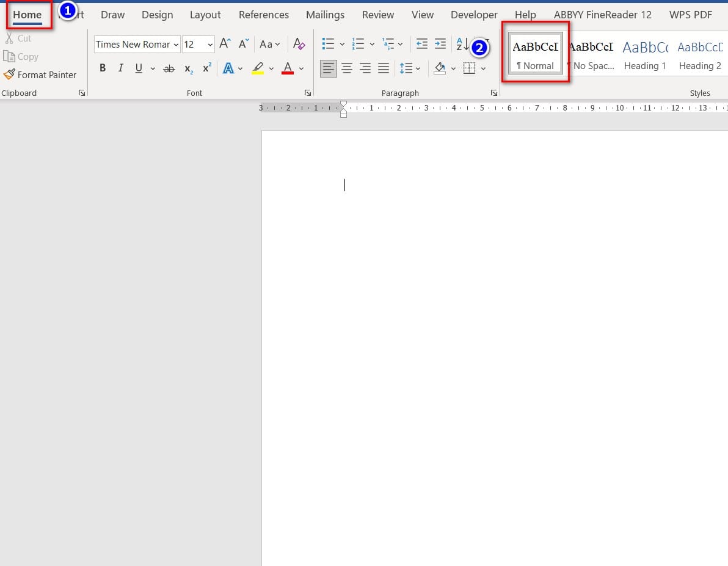Toggle Align Left paragraph alignment
The image size is (728, 566).
point(328,68)
